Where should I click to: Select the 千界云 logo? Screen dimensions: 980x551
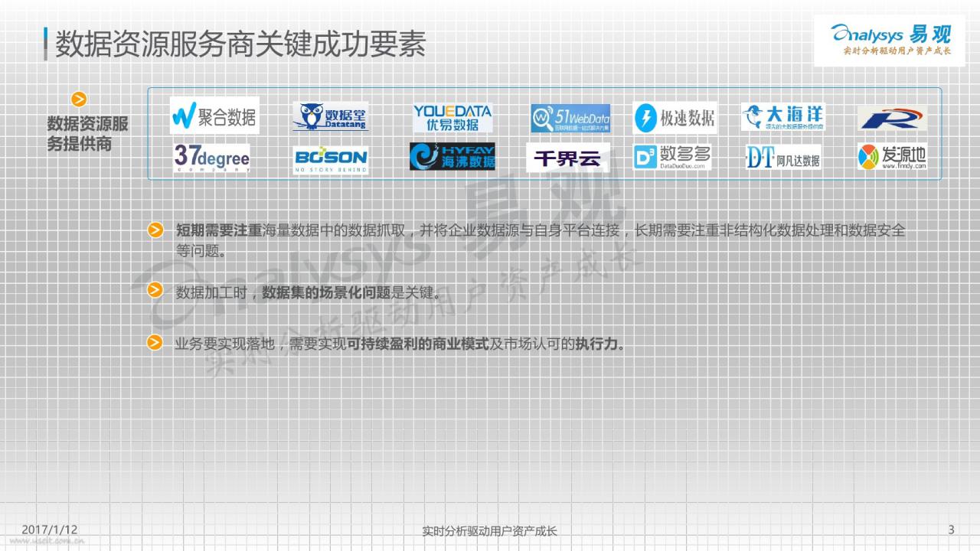567,158
